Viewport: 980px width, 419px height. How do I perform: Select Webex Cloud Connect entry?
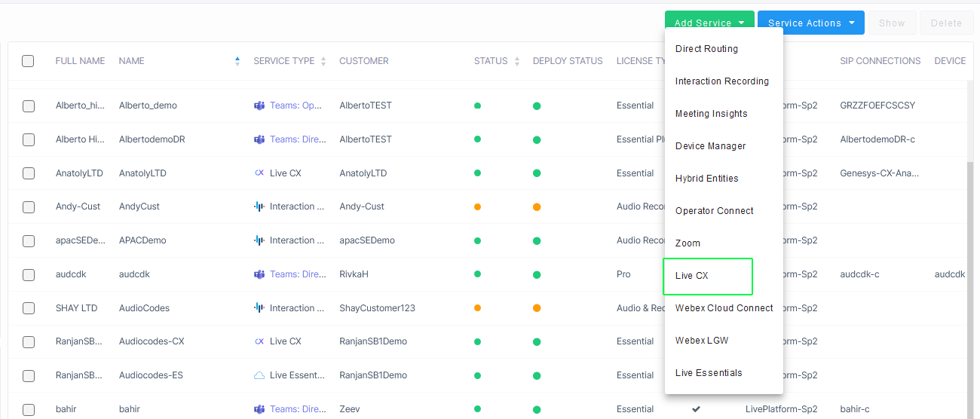tap(724, 308)
